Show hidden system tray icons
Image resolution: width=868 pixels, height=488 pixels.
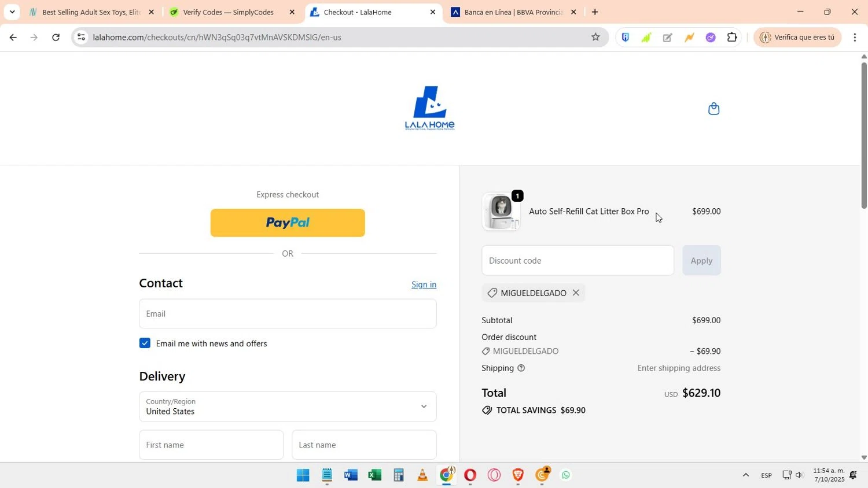click(745, 475)
